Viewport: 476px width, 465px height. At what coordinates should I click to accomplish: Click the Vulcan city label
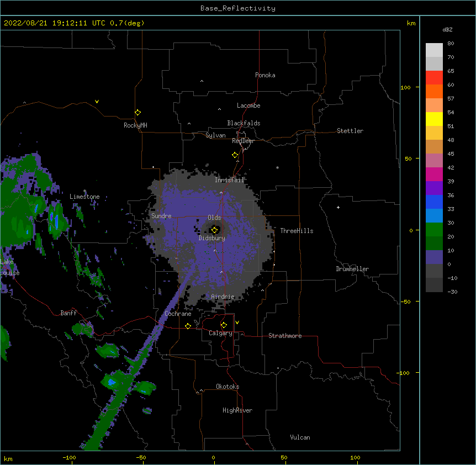point(300,437)
